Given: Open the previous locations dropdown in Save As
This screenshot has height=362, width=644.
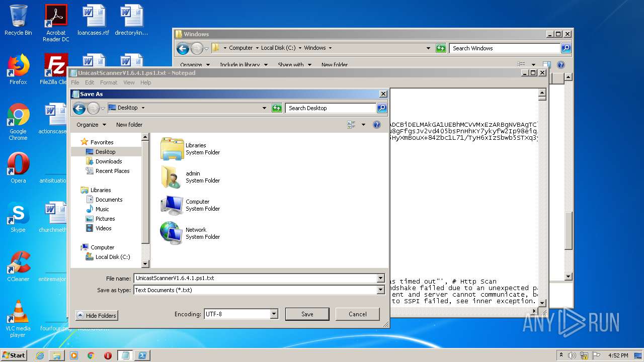Looking at the screenshot, I should point(264,108).
